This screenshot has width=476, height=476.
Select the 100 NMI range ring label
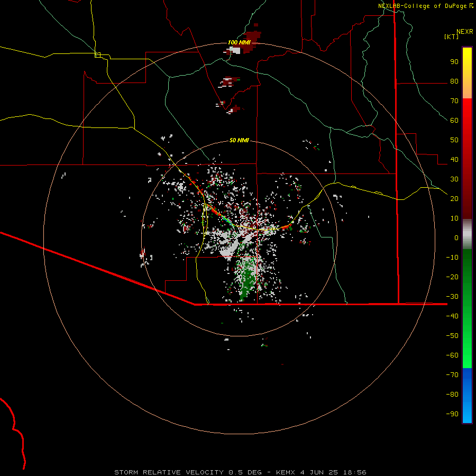(239, 42)
